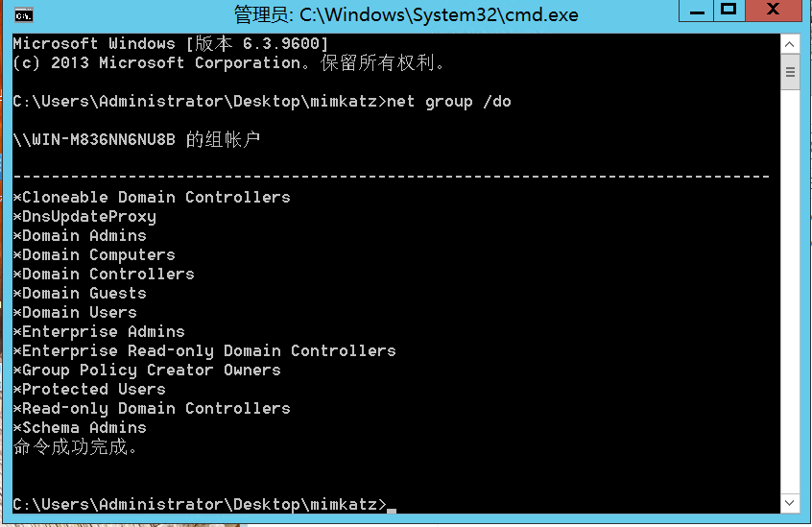Image resolution: width=812 pixels, height=527 pixels.
Task: Open the cmd.exe system menu icon
Action: pyautogui.click(x=23, y=15)
